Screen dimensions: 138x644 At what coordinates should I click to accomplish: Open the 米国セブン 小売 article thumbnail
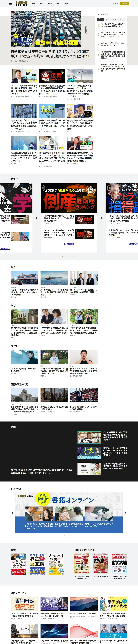pos(25,278)
